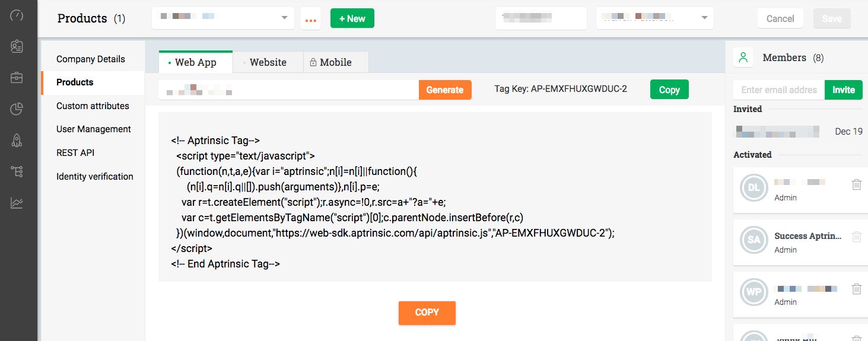Open REST API section
The height and width of the screenshot is (341, 868).
[x=75, y=153]
